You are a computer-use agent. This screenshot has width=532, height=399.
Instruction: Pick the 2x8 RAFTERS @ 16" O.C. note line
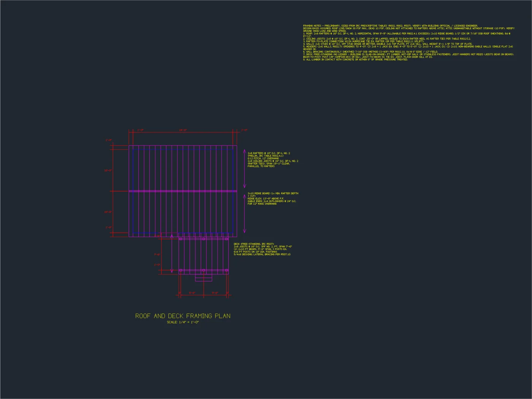(x=269, y=153)
